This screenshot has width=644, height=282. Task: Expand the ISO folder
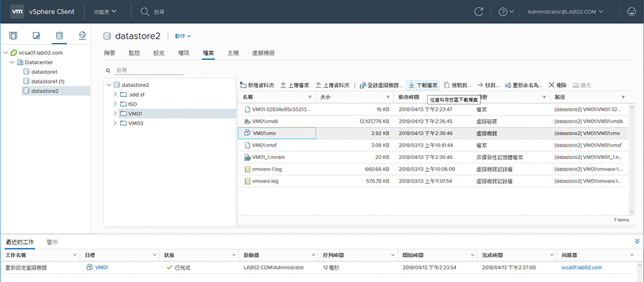(x=115, y=104)
